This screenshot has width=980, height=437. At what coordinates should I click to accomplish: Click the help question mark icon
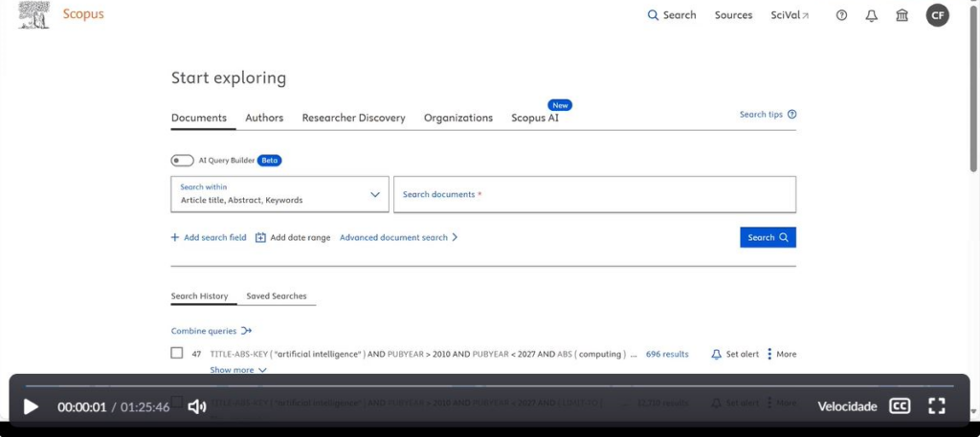841,15
